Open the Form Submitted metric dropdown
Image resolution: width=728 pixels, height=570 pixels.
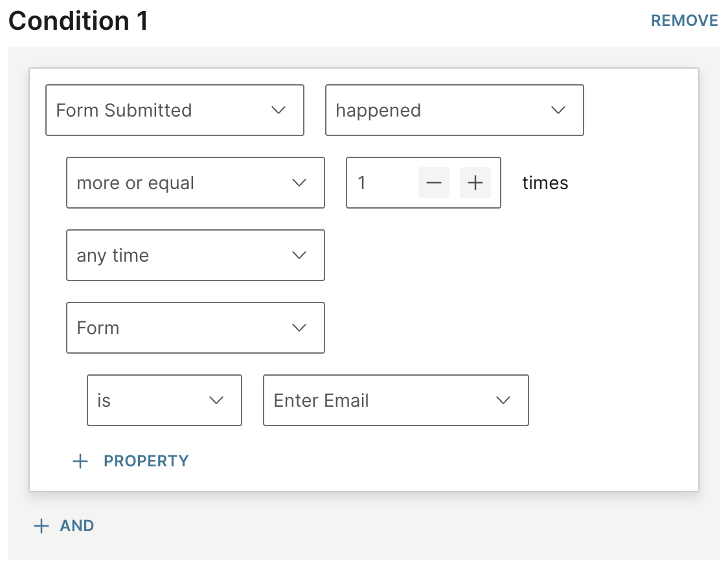[x=174, y=110]
